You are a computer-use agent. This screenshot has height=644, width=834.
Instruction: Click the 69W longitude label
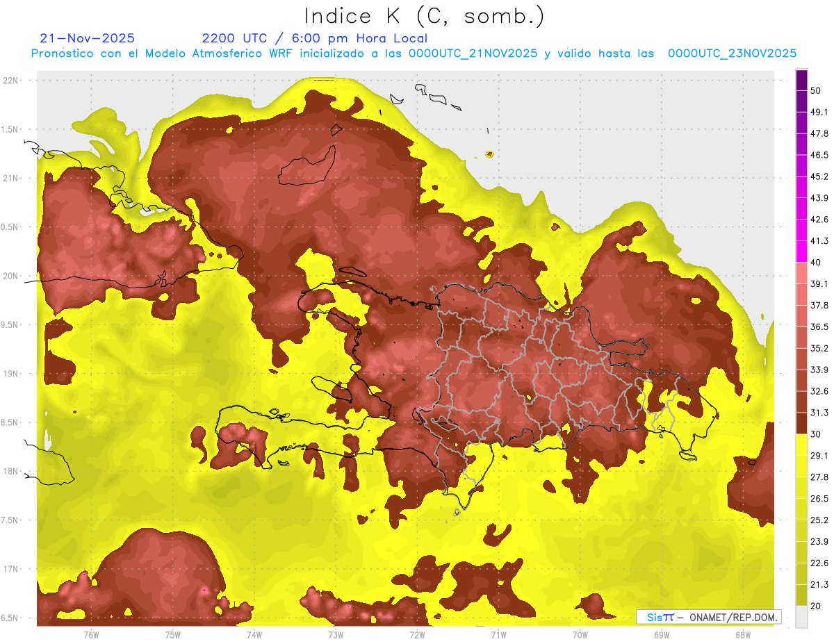pyautogui.click(x=662, y=635)
